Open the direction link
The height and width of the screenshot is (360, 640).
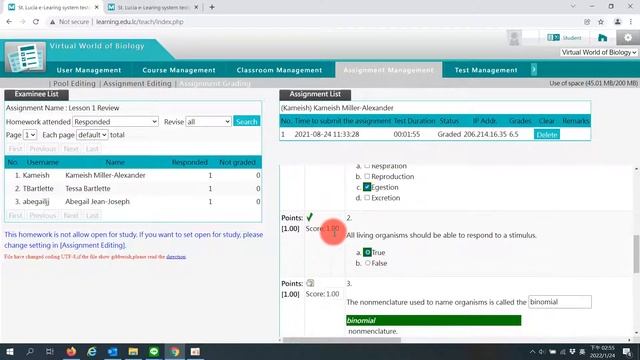coord(176,257)
